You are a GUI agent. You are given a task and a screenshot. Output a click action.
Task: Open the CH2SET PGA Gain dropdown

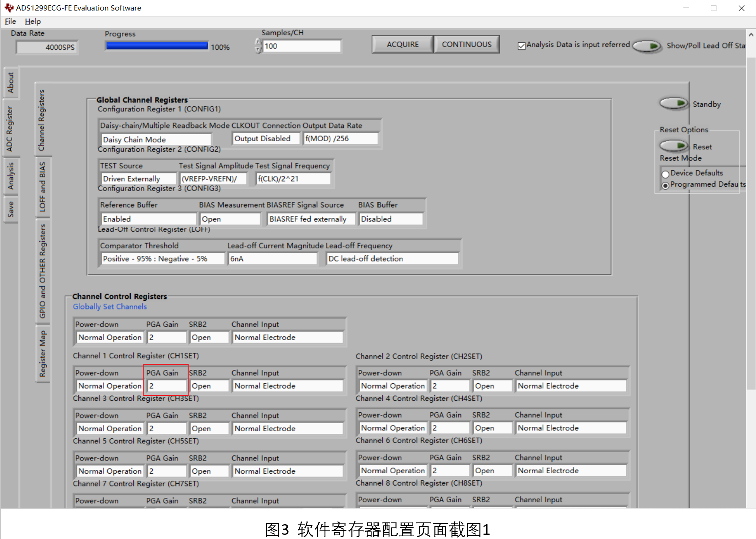(450, 386)
